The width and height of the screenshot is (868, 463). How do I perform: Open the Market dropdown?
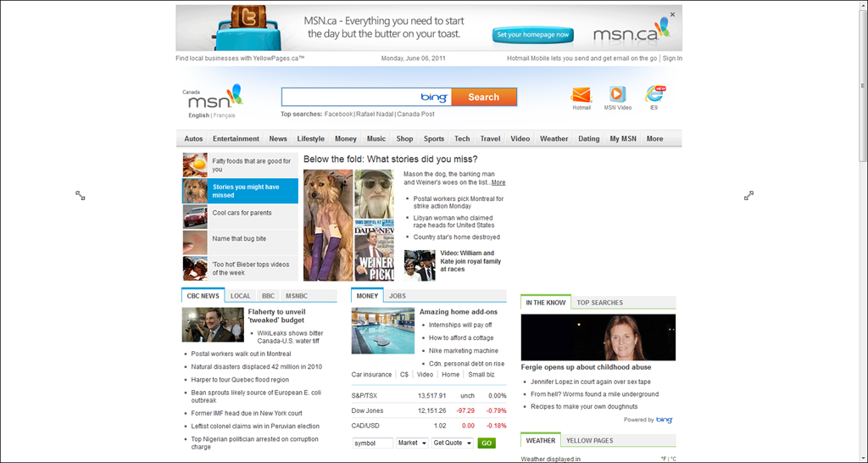click(412, 443)
